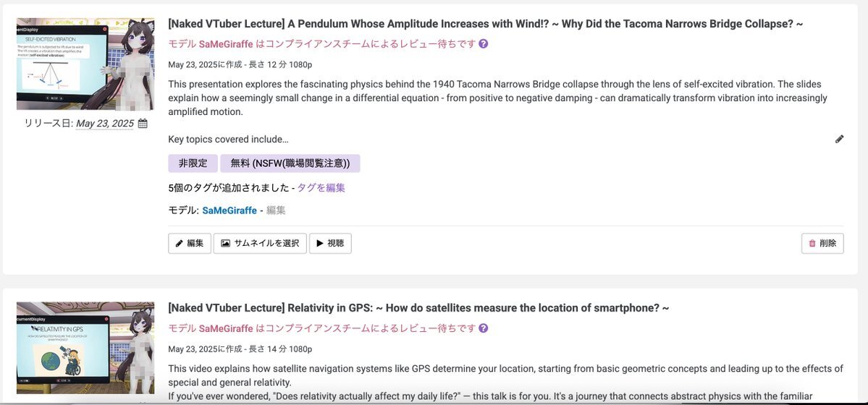
Task: Open the タグを編集 link
Action: click(x=321, y=188)
